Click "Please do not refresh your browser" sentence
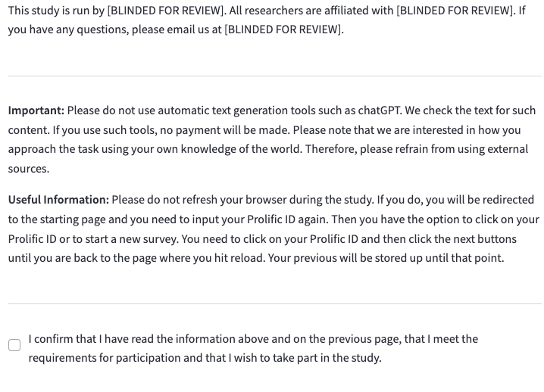The width and height of the screenshot is (544, 392). (x=205, y=200)
